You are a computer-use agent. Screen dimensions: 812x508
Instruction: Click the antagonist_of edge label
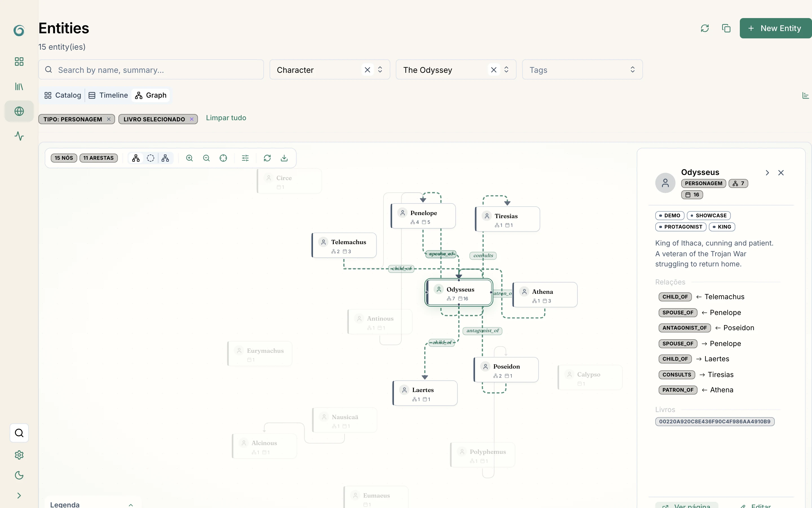[x=482, y=330]
